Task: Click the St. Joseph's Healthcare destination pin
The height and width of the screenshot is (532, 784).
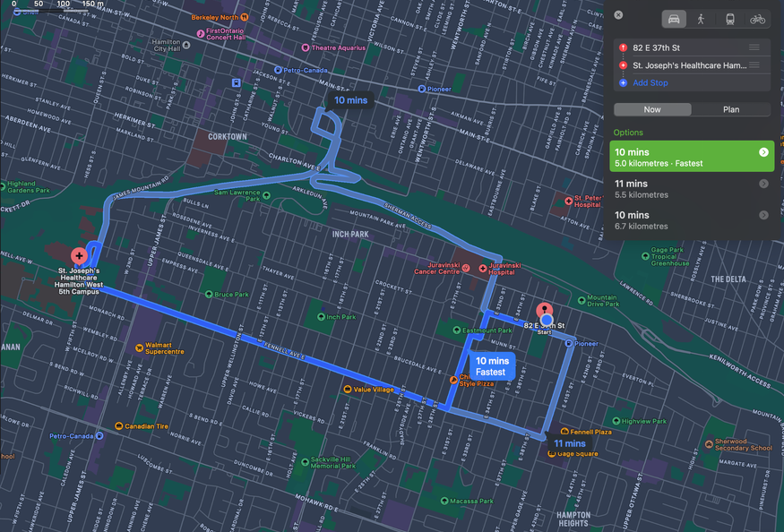Action: (x=79, y=256)
